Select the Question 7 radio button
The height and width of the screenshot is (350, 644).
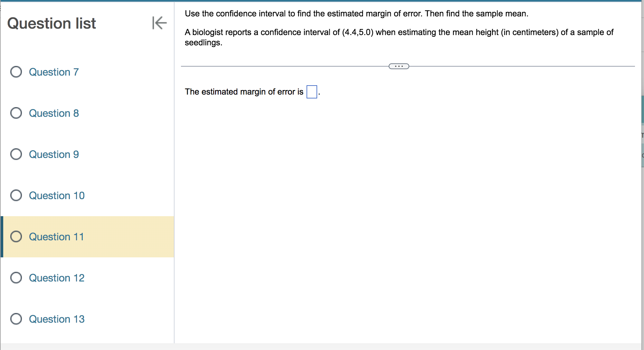[16, 72]
